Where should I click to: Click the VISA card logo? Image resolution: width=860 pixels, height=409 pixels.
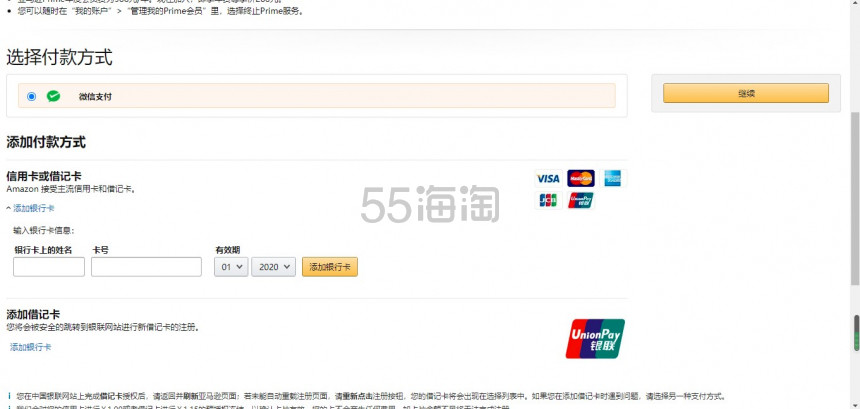pyautogui.click(x=548, y=178)
